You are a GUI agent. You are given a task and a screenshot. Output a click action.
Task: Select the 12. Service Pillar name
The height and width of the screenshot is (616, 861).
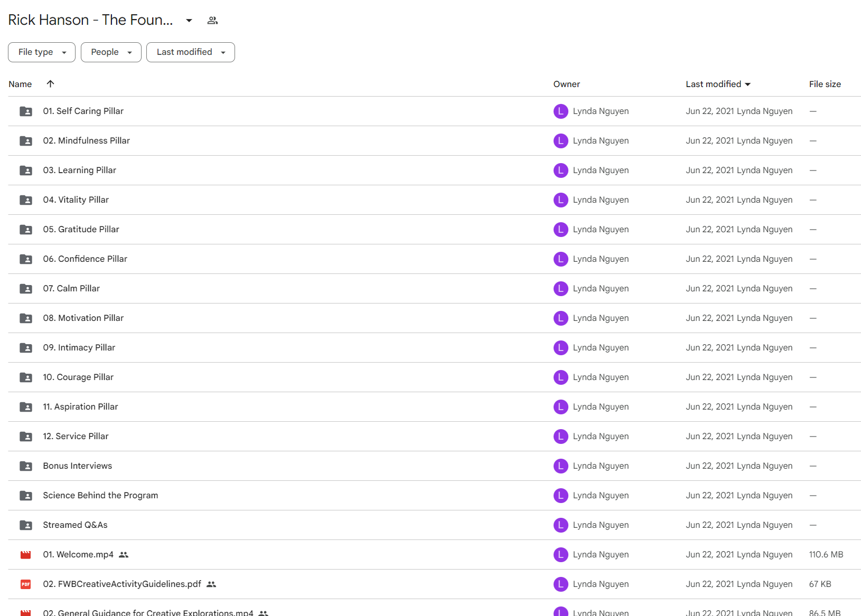76,437
